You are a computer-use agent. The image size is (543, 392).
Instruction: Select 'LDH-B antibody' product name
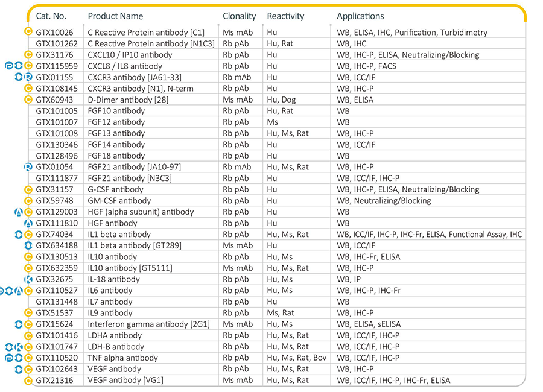tap(116, 347)
